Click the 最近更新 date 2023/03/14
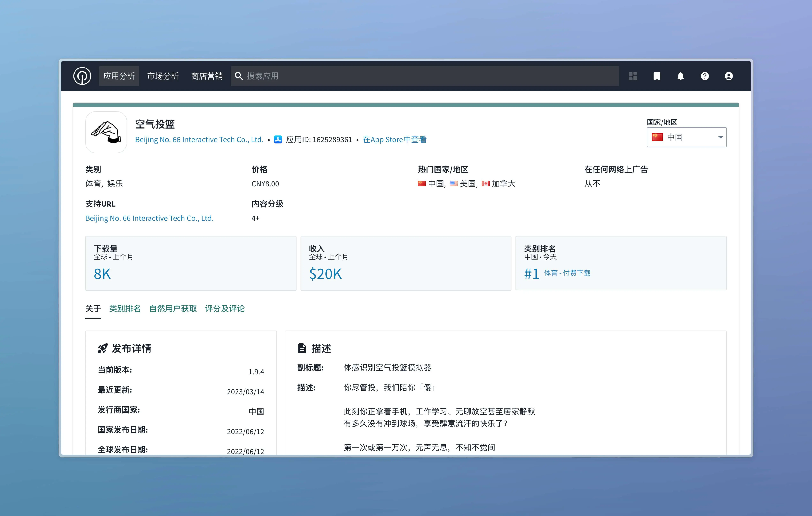The image size is (812, 516). coord(245,392)
